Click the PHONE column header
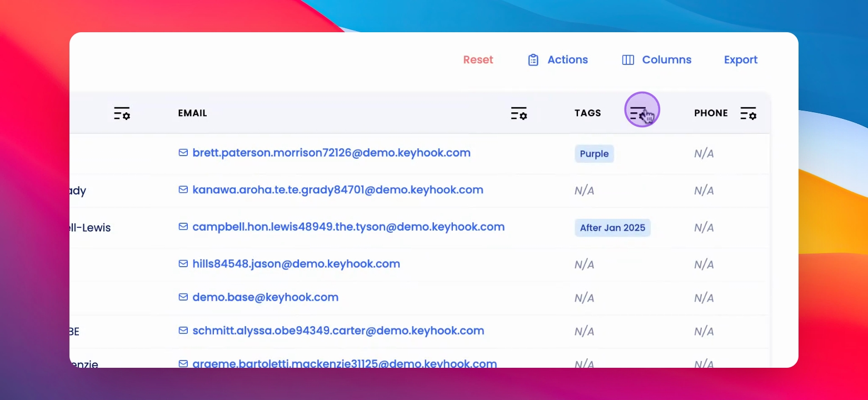868x400 pixels. tap(711, 113)
